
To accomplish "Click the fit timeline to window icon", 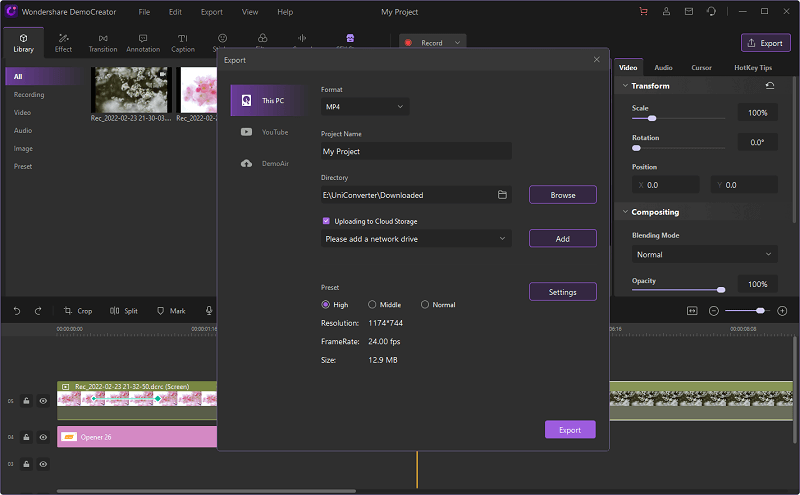I will [x=692, y=311].
